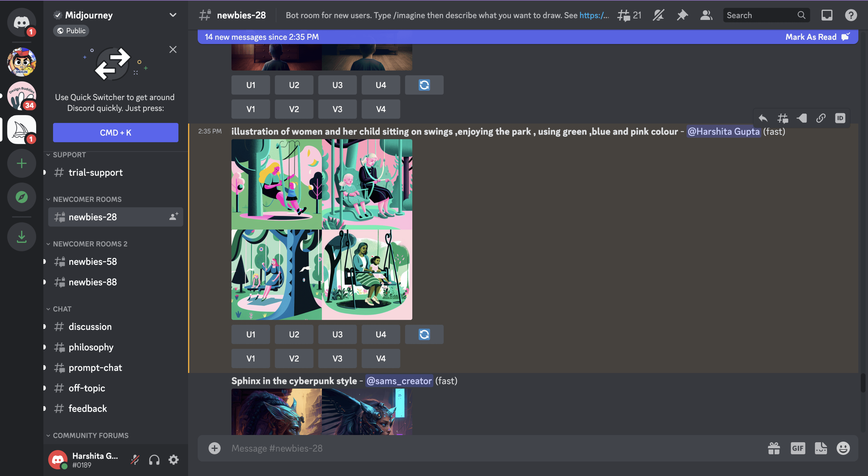Open the ORIGIN server icon
868x476 pixels.
[21, 62]
